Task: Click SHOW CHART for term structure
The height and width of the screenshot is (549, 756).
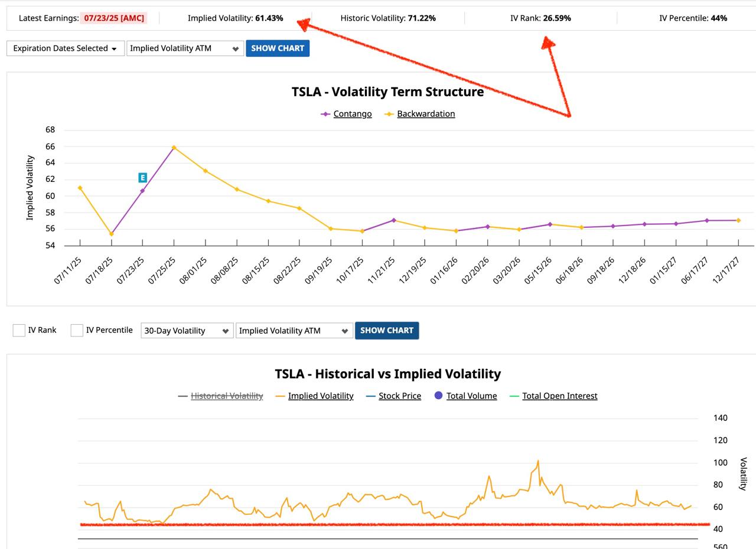Action: tap(278, 48)
